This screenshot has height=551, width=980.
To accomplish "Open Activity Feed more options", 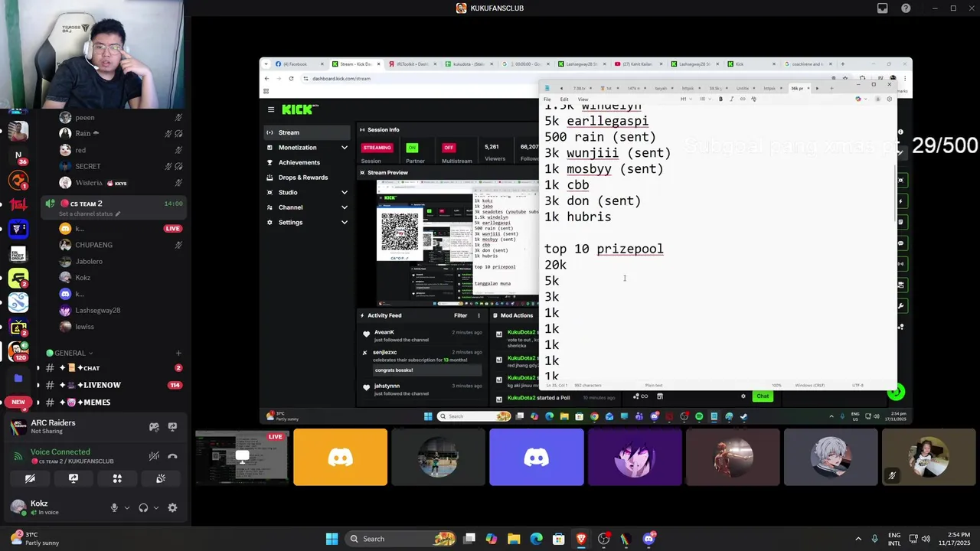I will (479, 315).
